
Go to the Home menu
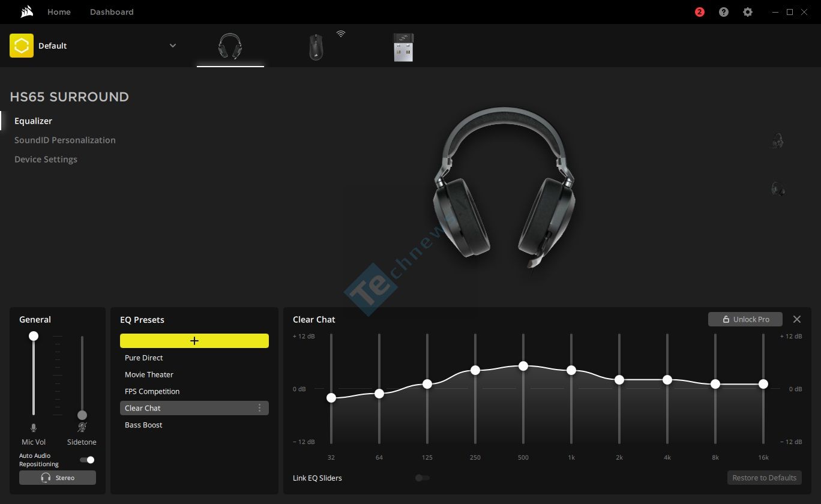59,12
